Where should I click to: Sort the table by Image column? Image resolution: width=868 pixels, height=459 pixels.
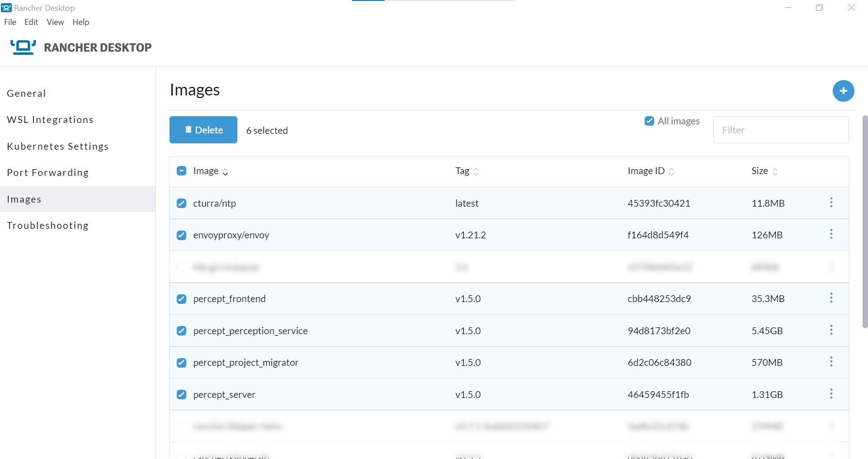point(211,171)
